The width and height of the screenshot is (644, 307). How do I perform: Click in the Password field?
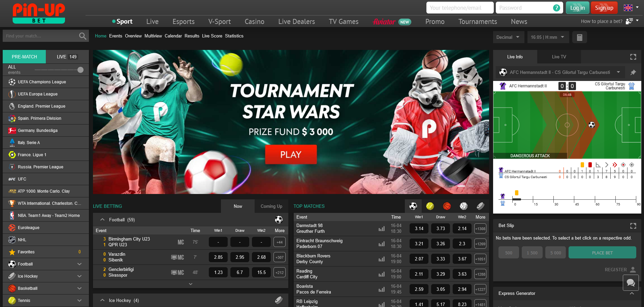point(529,8)
